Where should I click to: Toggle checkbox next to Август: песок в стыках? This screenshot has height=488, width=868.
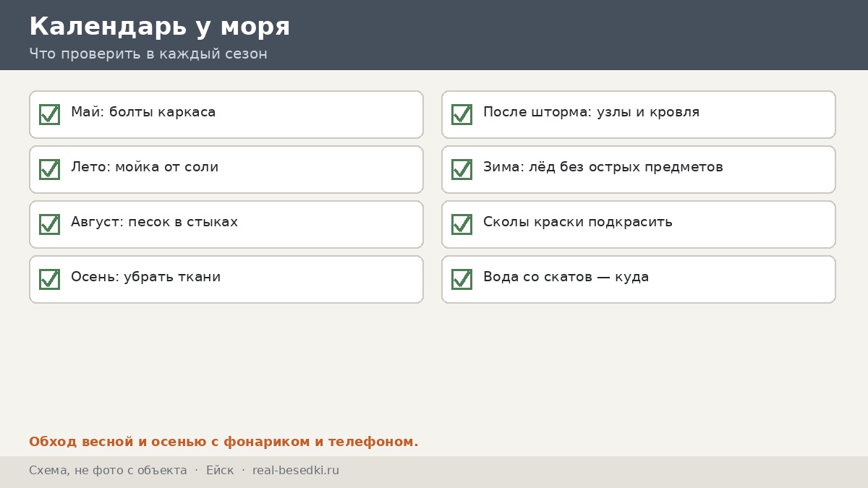49,224
